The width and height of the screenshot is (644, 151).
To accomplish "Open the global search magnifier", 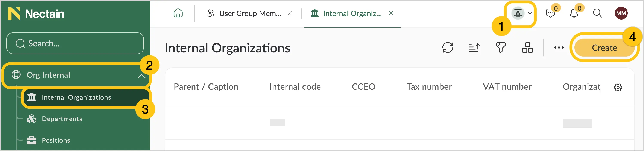I will coord(597,13).
